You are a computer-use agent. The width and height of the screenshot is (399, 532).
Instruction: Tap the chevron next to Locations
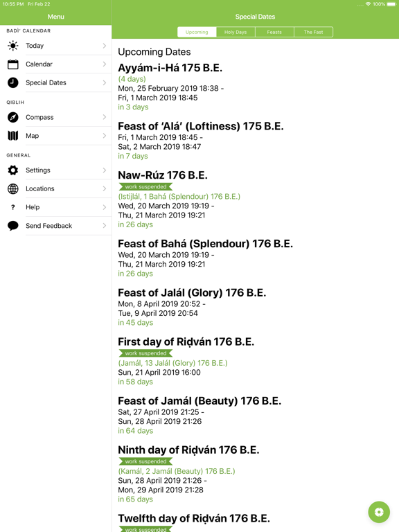pos(105,188)
